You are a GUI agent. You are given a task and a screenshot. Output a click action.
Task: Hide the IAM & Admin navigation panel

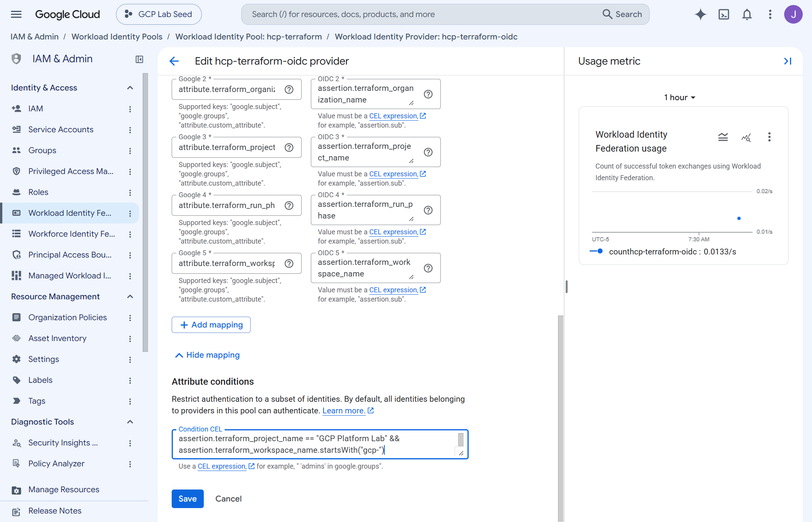[x=139, y=59]
